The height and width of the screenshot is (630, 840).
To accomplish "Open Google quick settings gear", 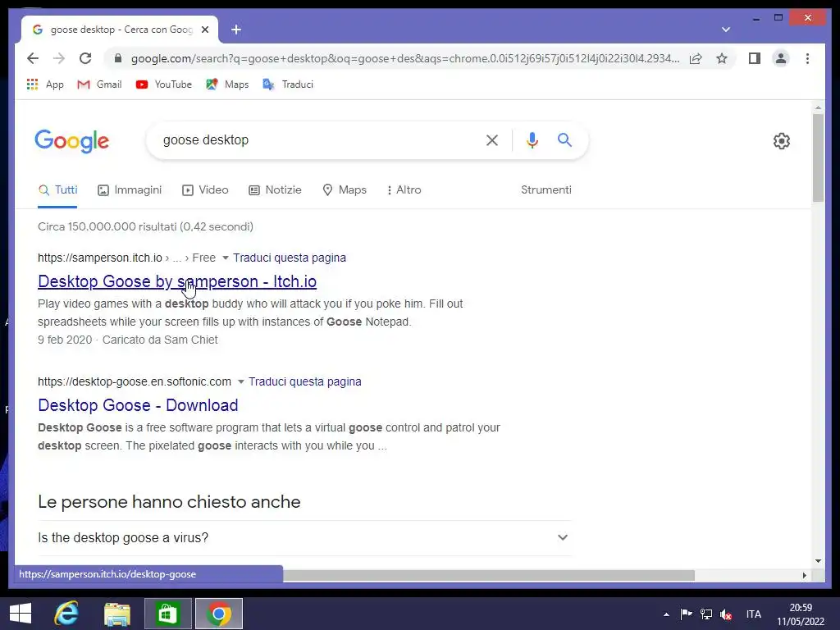I will click(x=782, y=141).
